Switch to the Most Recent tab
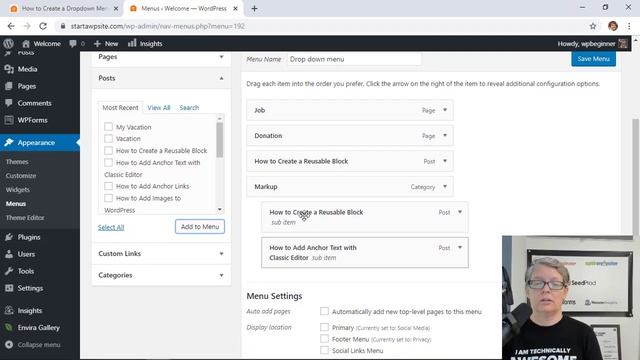The width and height of the screenshot is (640, 360). [x=120, y=108]
